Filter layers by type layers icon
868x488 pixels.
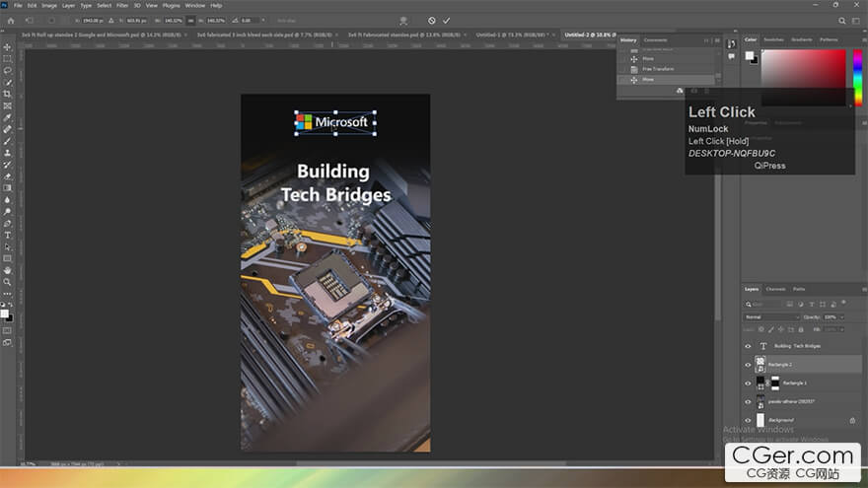click(x=812, y=305)
